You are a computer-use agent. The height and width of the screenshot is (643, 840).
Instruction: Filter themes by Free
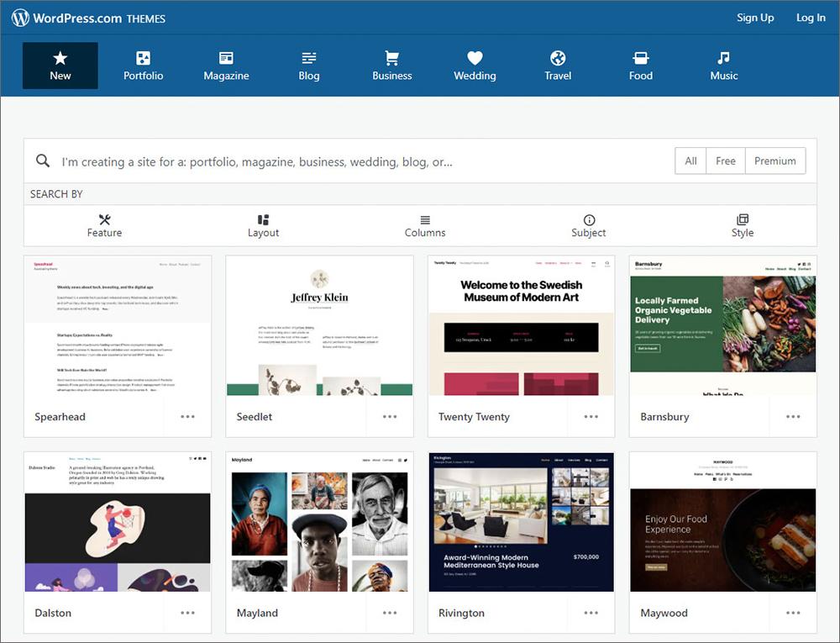(726, 161)
